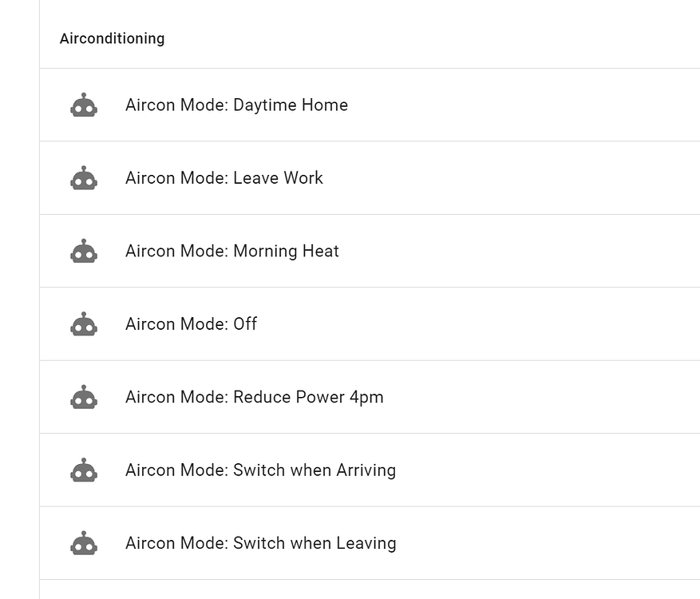Open Aircon Mode: Switch when Leaving

261,543
